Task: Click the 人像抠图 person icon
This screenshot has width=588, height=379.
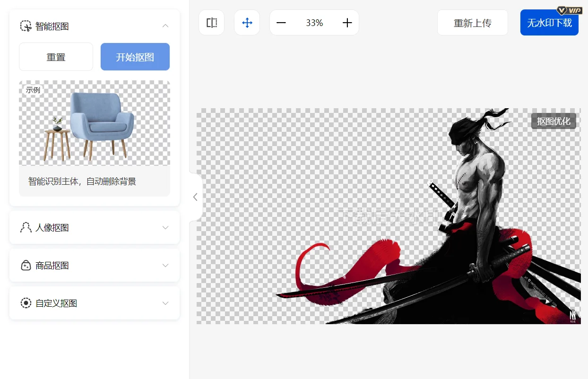Action: [26, 227]
